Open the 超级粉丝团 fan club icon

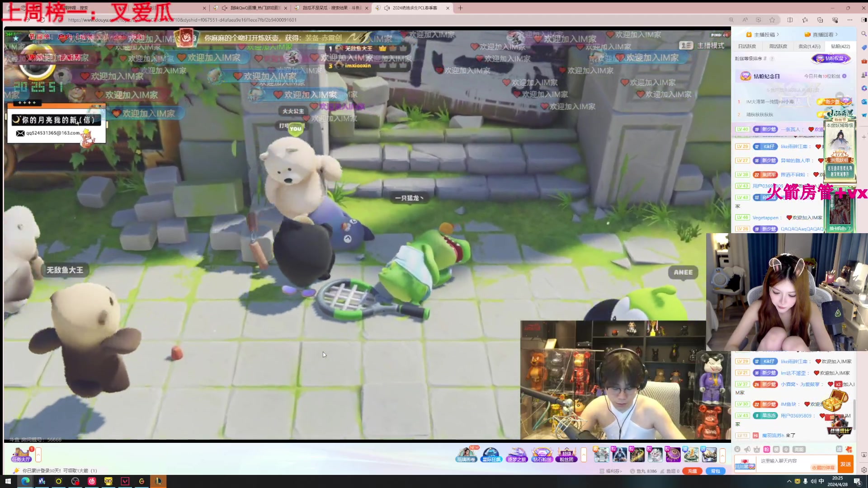(567, 455)
